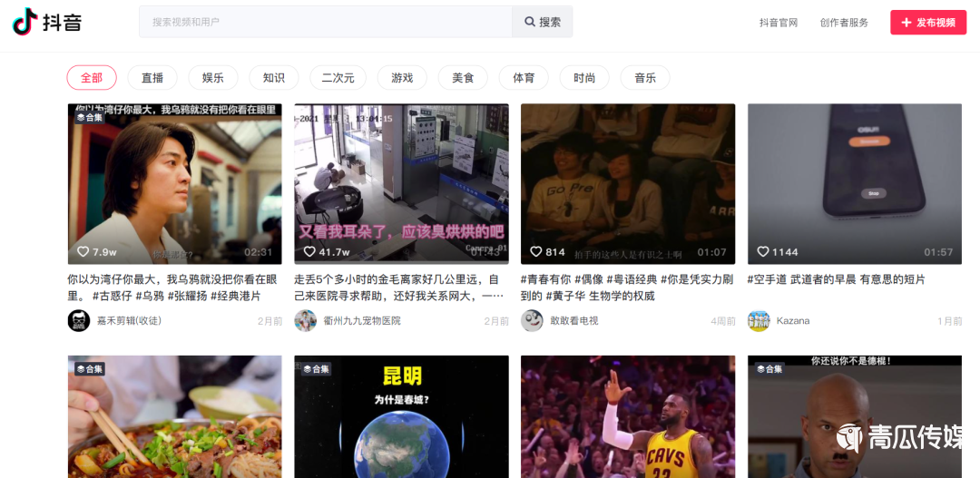Click the Douyin logo icon
The height and width of the screenshot is (478, 980).
24,22
